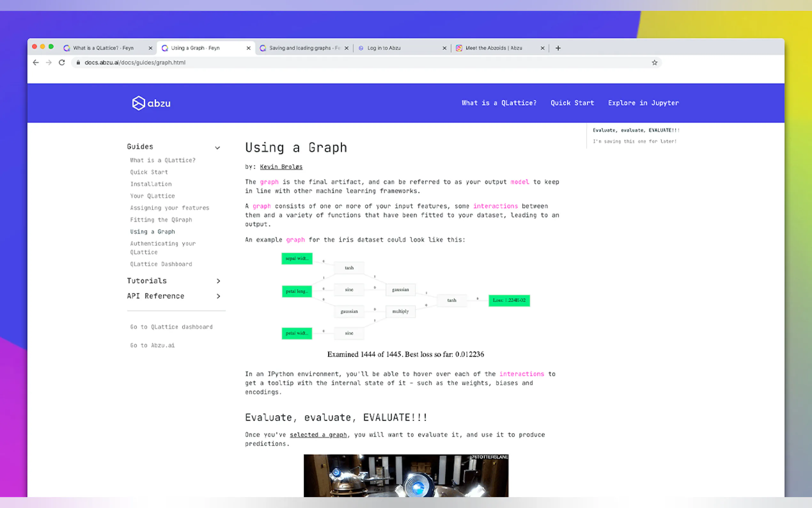Click the video thumbnail at page bottom

[406, 475]
